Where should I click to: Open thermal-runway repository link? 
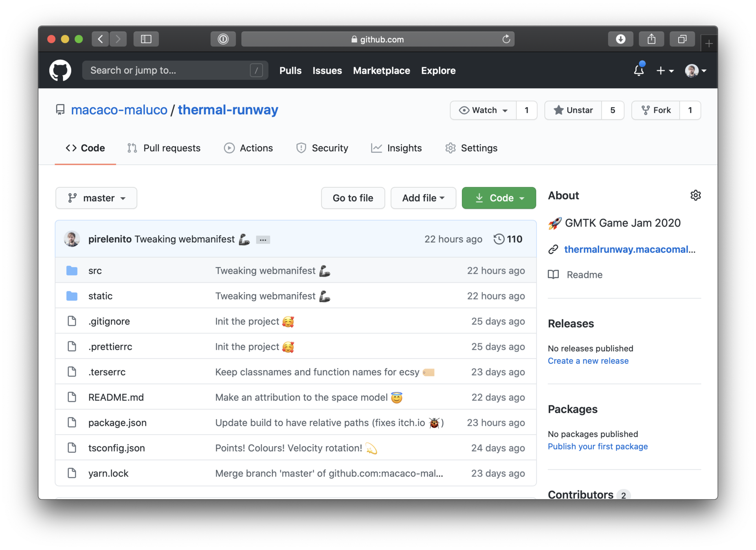point(228,110)
